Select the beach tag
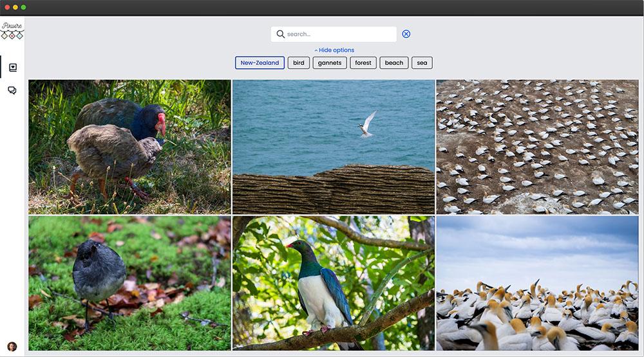The height and width of the screenshot is (357, 644). coord(394,63)
